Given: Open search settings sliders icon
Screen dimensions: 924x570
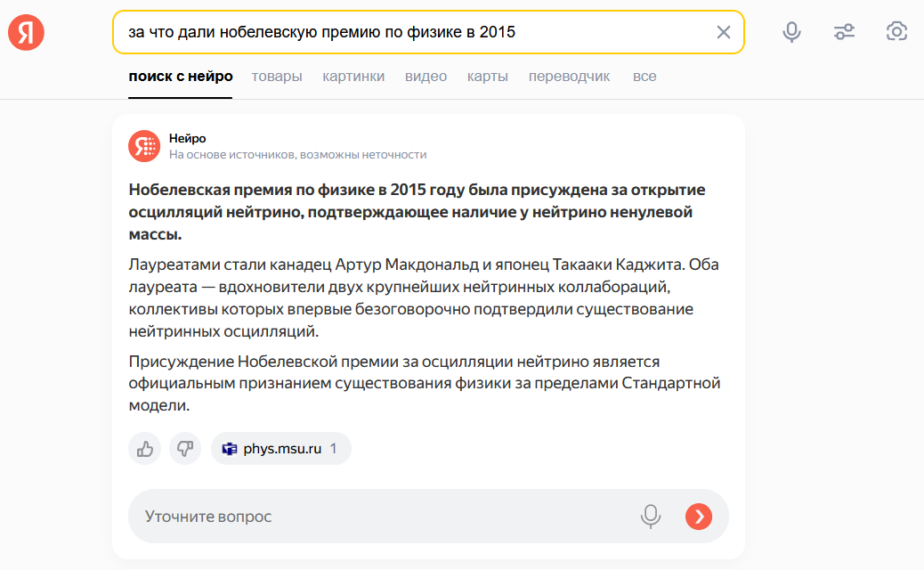Looking at the screenshot, I should pos(844,32).
